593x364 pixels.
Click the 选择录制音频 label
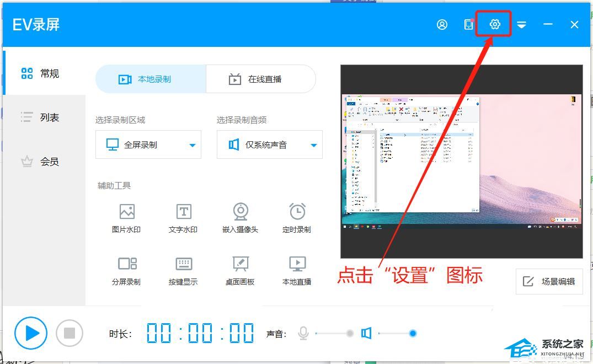click(242, 120)
